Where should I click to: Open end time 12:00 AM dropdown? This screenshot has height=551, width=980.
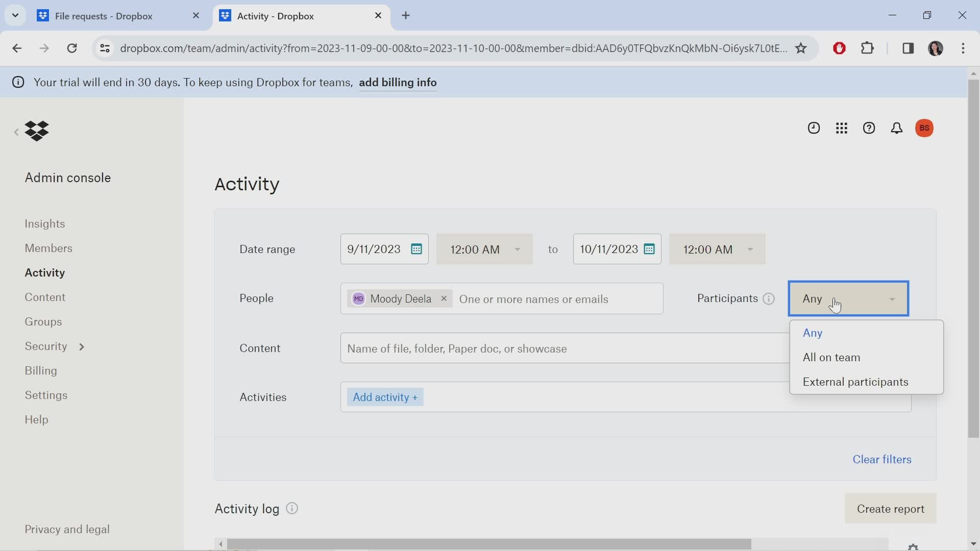click(717, 249)
